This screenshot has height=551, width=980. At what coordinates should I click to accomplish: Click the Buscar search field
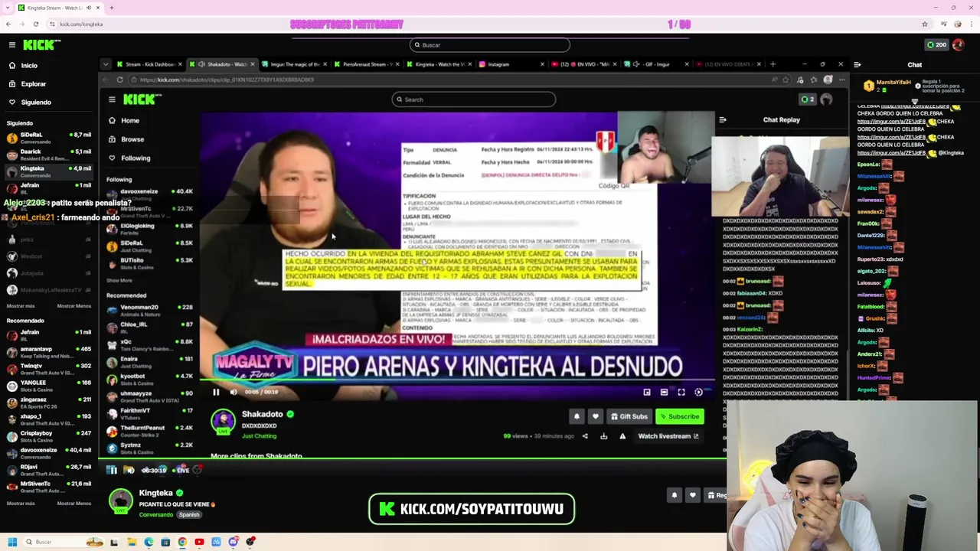click(490, 45)
